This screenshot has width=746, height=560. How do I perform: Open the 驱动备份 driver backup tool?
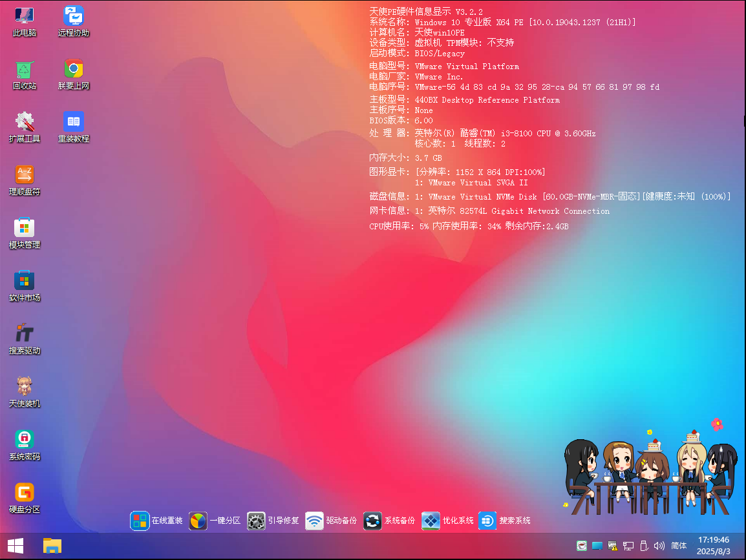[314, 521]
